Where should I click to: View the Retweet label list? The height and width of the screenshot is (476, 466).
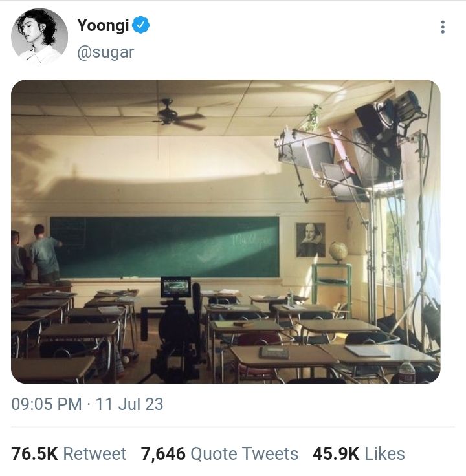[x=94, y=453]
